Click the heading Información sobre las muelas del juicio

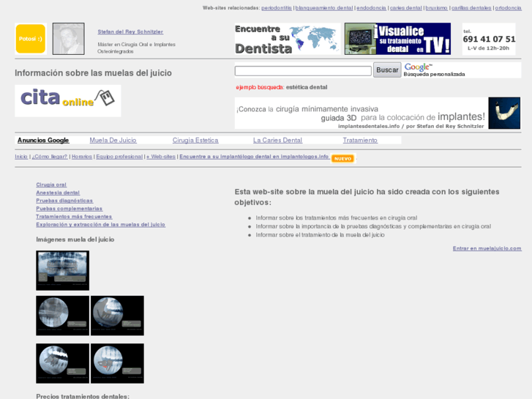tap(94, 73)
